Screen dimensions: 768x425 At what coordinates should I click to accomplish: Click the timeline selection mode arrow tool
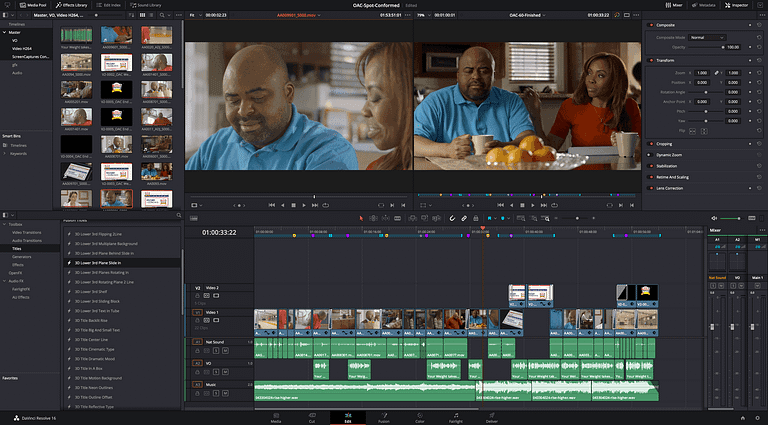click(361, 218)
